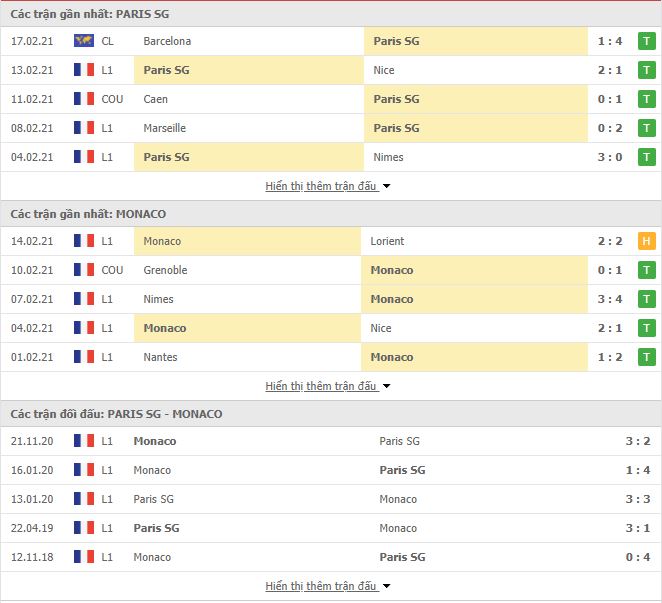
Task: Click the highlighted Paris SG cell against Nice
Action: coord(249,70)
